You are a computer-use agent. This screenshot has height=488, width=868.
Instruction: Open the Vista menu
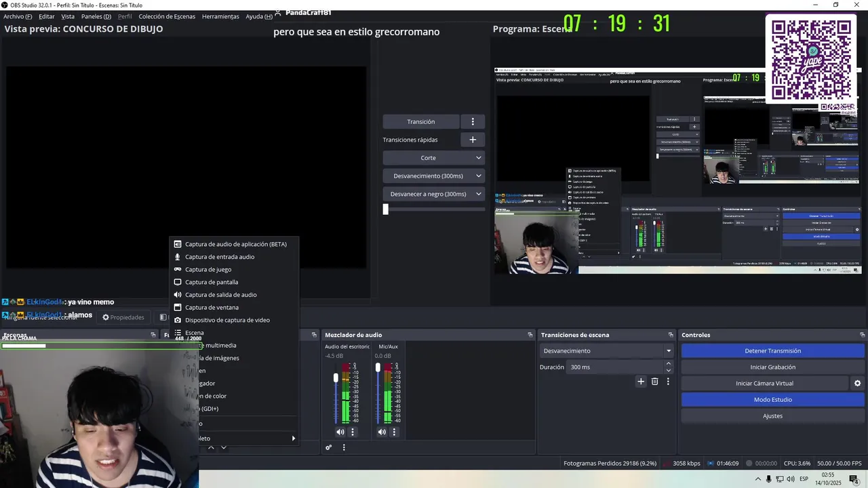click(68, 16)
